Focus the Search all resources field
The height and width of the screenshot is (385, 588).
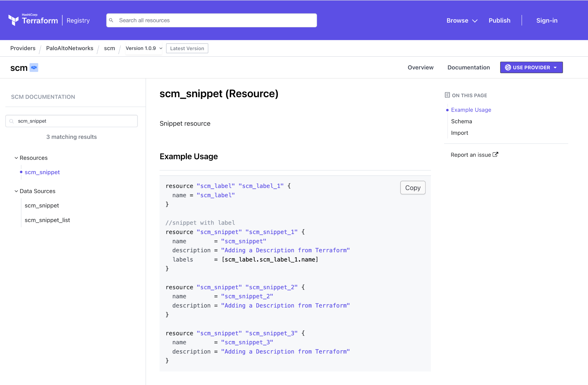212,20
